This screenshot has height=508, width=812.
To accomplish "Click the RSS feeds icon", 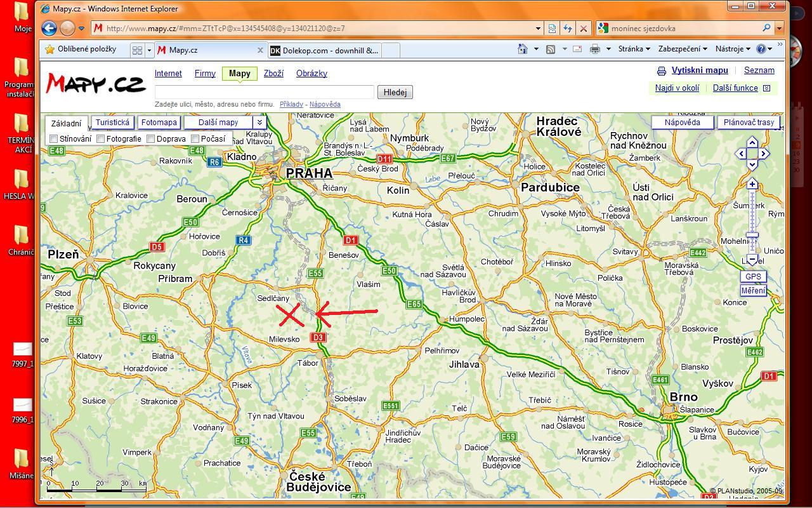I will 551,49.
